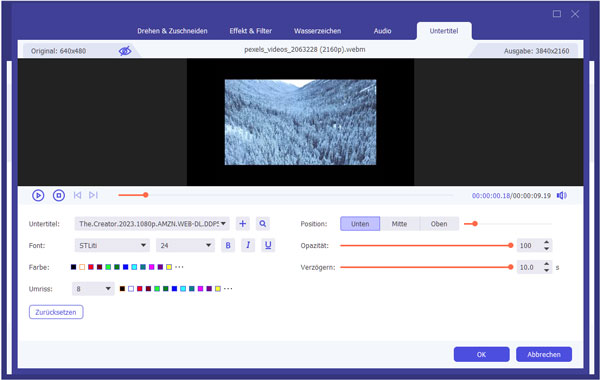Set subtitle position to Oben
The image size is (600, 380).
pyautogui.click(x=439, y=223)
